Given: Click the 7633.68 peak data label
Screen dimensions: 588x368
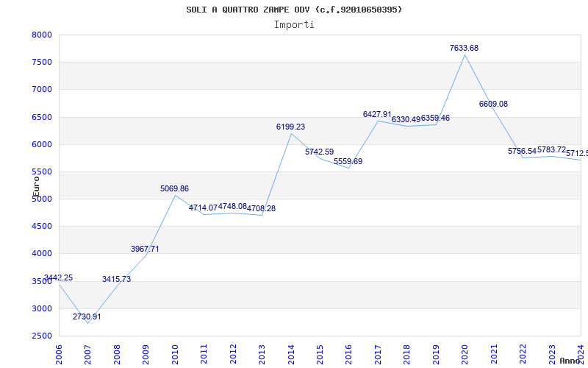Looking at the screenshot, I should click(x=464, y=48).
